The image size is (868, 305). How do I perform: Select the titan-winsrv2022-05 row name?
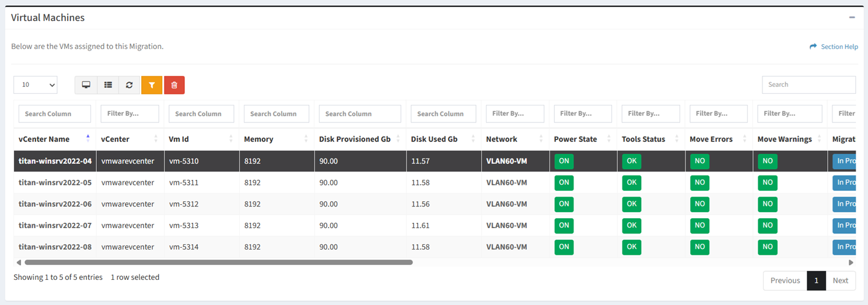click(x=55, y=183)
